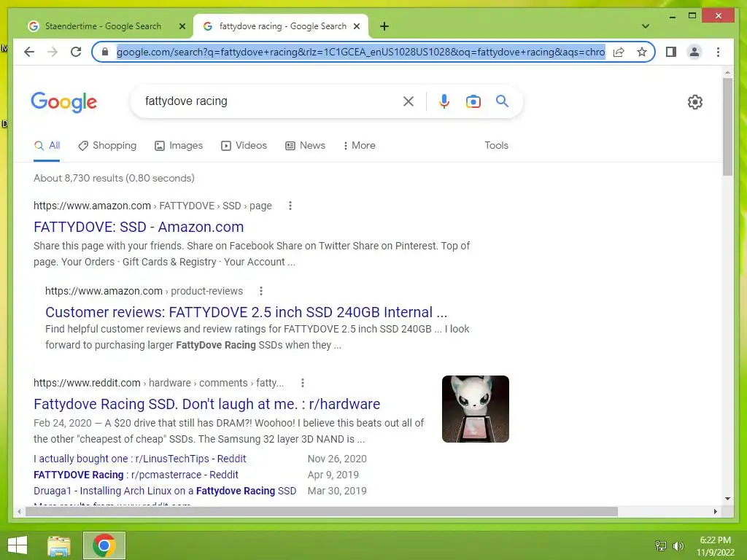Switch to Images results
Viewport: 747px width, 560px height.
[x=179, y=145]
